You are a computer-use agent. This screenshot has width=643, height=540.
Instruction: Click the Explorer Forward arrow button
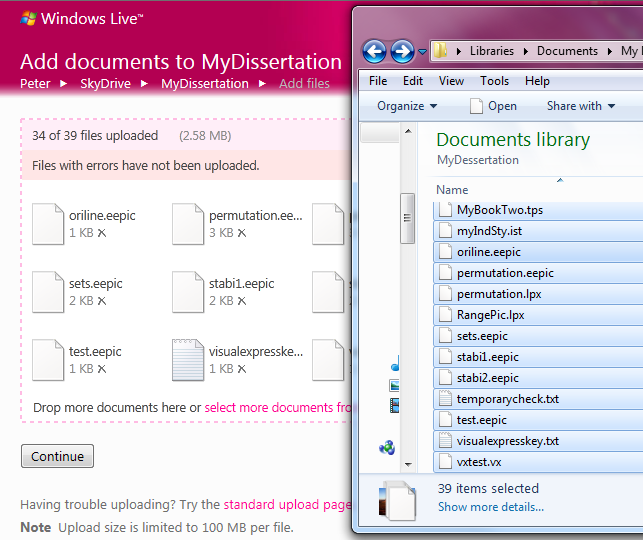click(x=402, y=52)
